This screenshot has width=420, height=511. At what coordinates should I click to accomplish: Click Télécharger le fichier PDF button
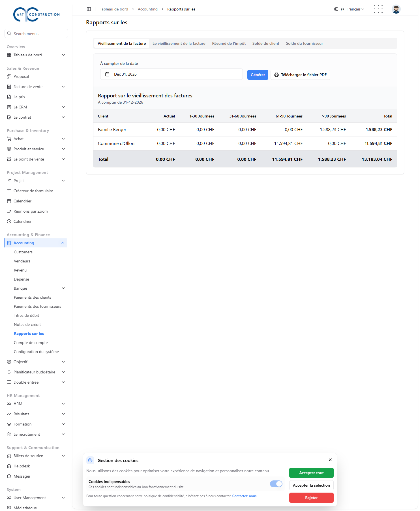pos(300,75)
